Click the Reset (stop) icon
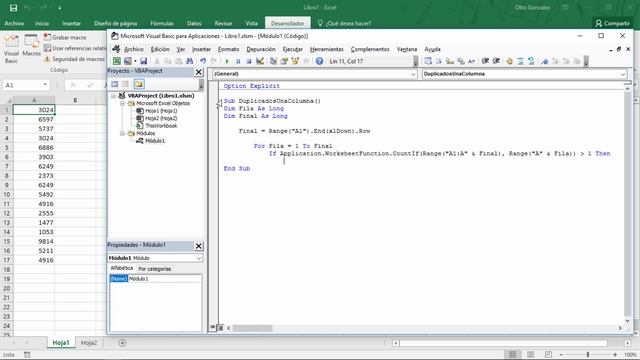Screen dimensions: 640x360 249,61
